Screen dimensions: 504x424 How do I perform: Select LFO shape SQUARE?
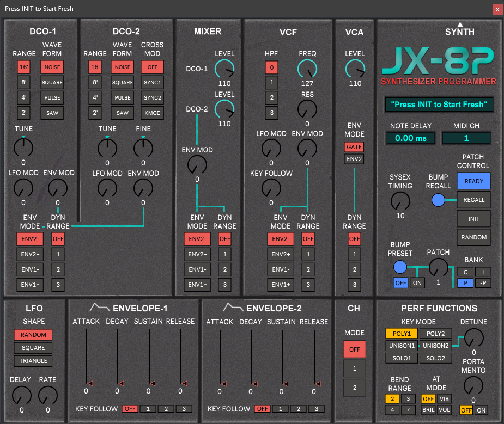click(33, 348)
